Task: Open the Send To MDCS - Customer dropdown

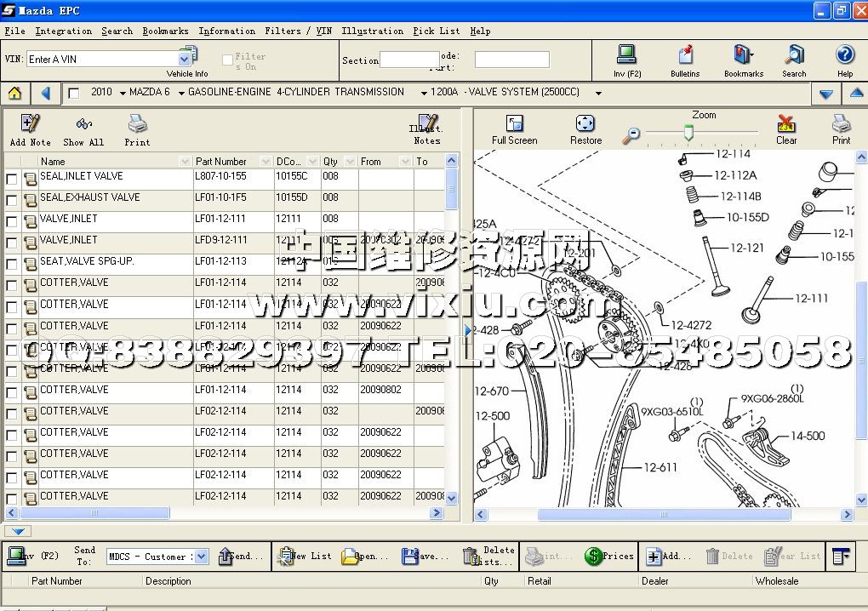Action: [201, 557]
